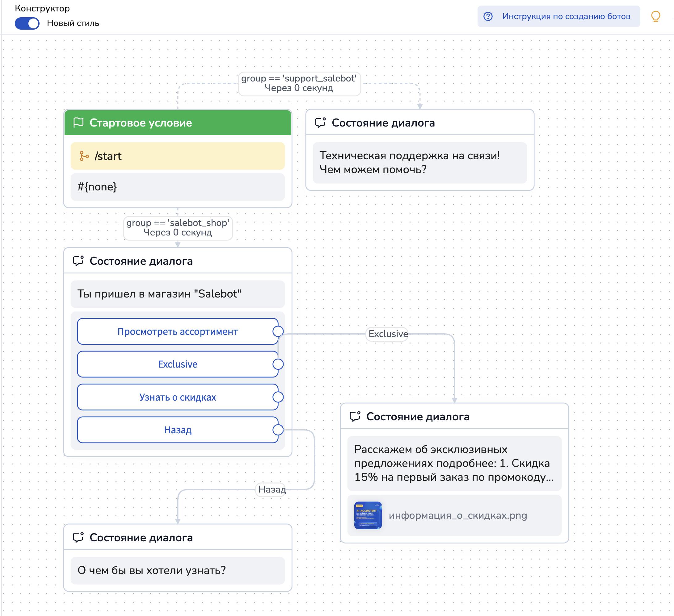
Task: Select the group == 'salebot_shop' connection label
Action: pyautogui.click(x=178, y=227)
